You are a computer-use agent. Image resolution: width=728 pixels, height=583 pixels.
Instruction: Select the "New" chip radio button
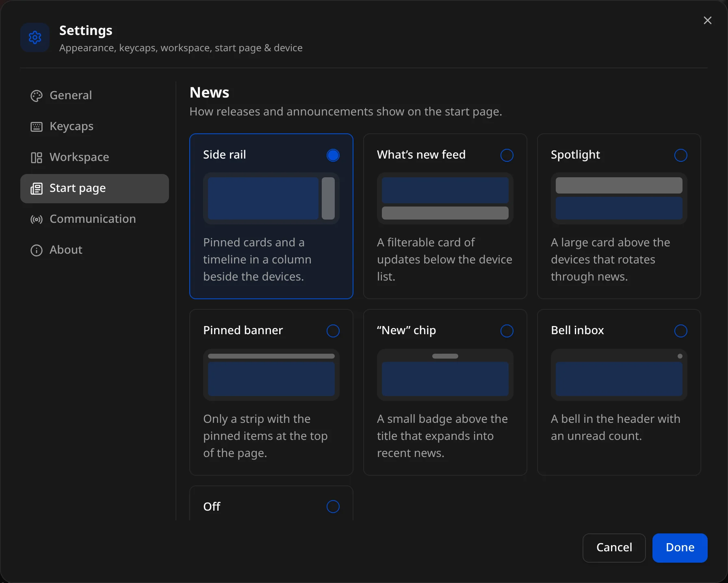pyautogui.click(x=507, y=331)
